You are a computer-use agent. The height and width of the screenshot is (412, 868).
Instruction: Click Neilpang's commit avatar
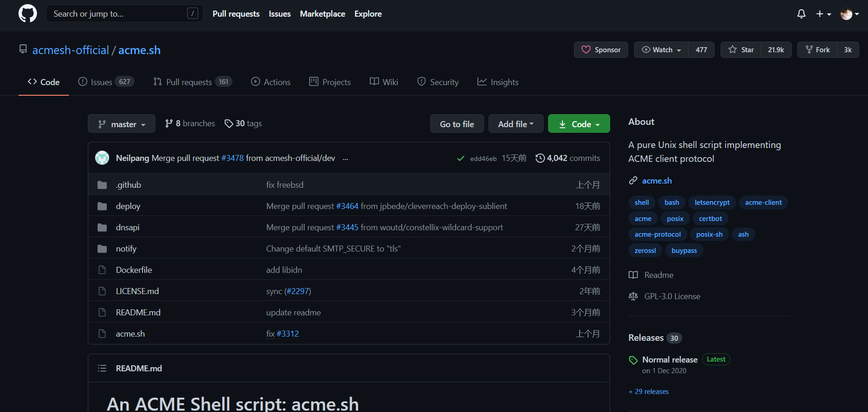(x=102, y=158)
